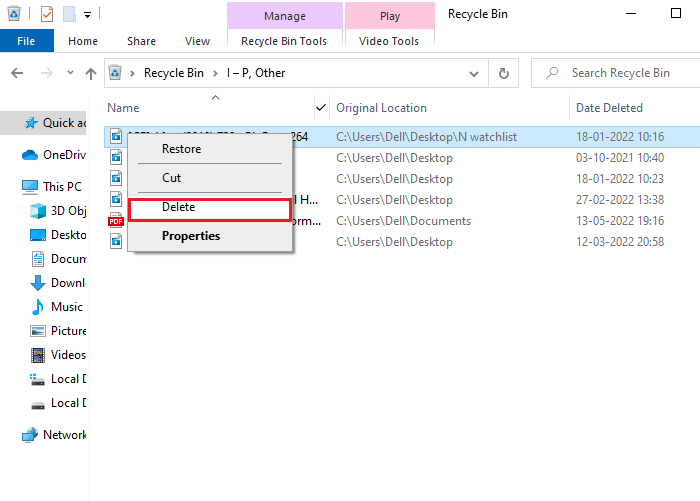Click Recycle Bin breadcrumb in address bar
The width and height of the screenshot is (700, 501).
click(x=174, y=73)
